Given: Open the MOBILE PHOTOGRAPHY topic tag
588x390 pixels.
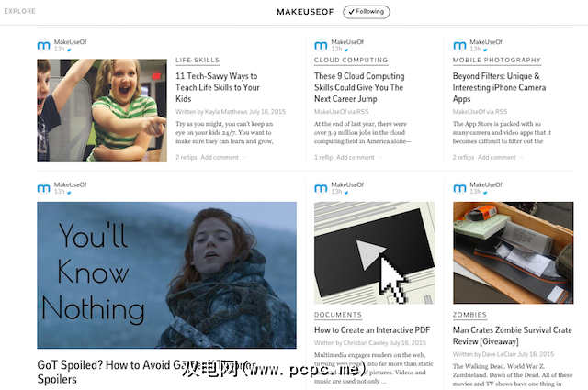Looking at the screenshot, I should coord(497,60).
